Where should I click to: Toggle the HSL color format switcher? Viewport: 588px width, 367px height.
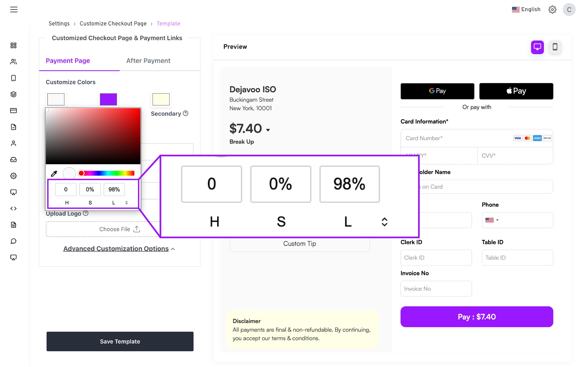(x=126, y=203)
